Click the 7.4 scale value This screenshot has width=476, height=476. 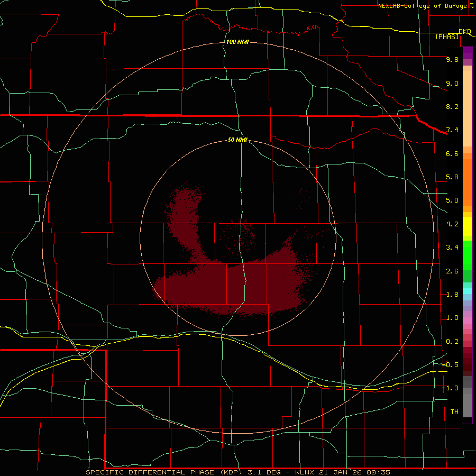pos(452,130)
